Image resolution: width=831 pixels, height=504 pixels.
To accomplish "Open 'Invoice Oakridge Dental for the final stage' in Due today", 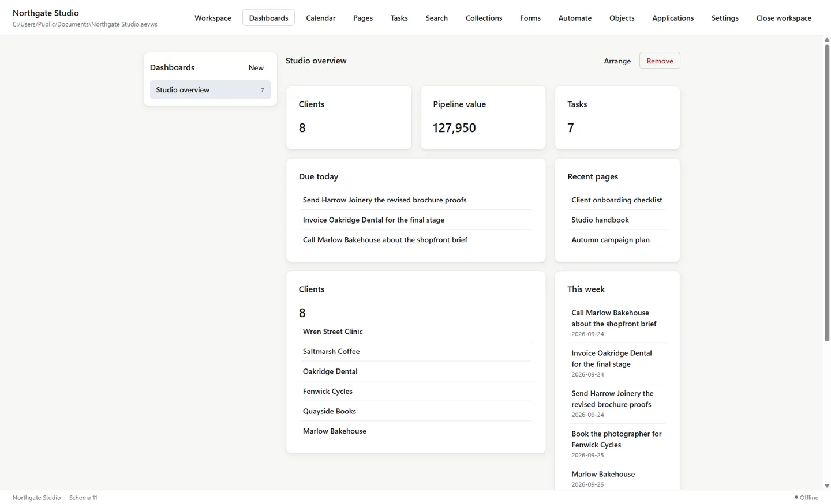I will coord(415,220).
